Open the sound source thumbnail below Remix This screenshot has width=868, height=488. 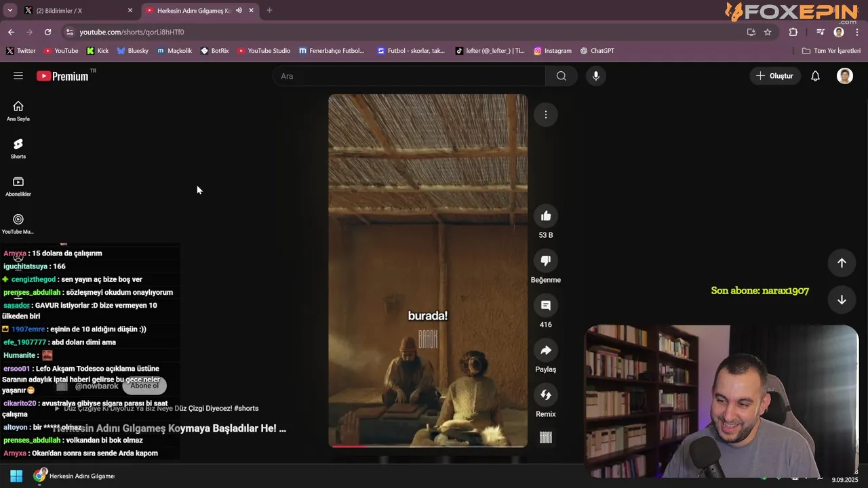click(x=546, y=437)
